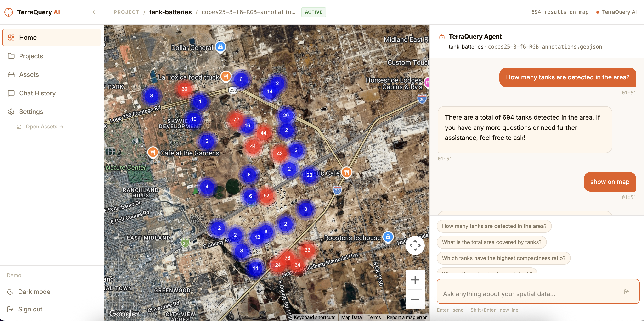Click the truncated copes25 file breadcrumb

[248, 12]
